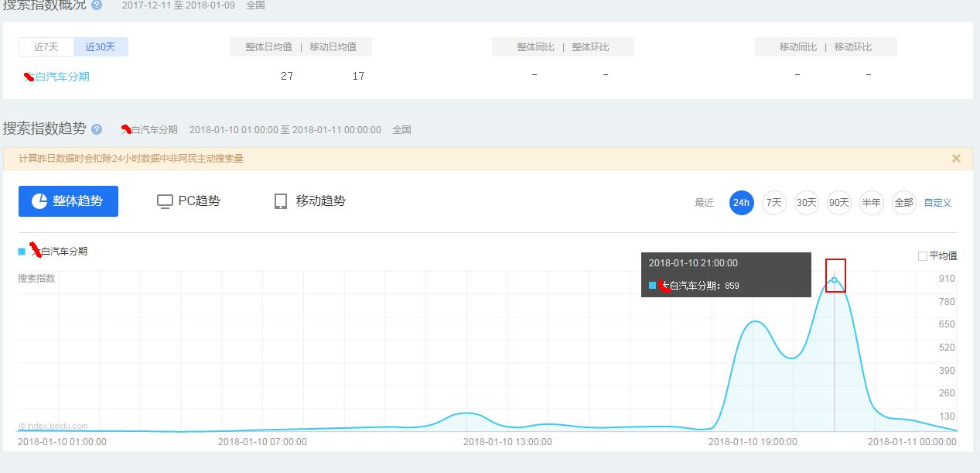Image resolution: width=980 pixels, height=473 pixels.
Task: Enable the 平均值 checkbox
Action: coord(922,256)
